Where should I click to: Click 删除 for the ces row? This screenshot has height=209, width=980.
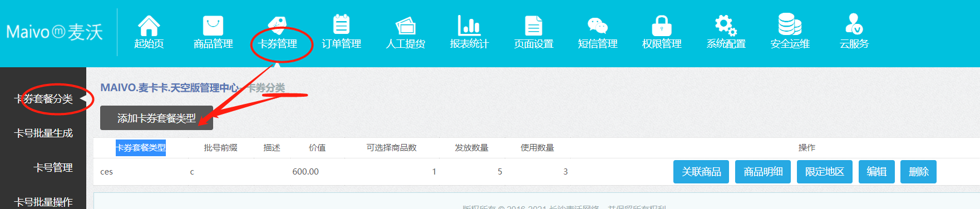[x=918, y=172]
